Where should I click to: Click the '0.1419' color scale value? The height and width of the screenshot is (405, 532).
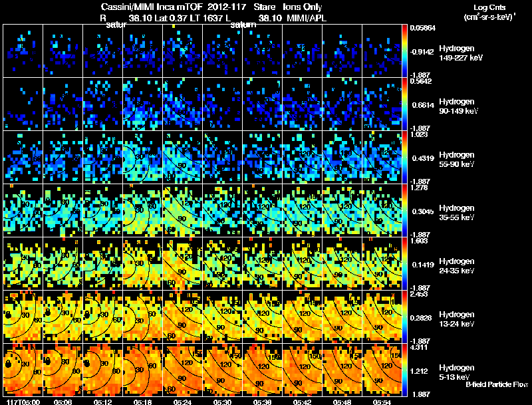423,265
